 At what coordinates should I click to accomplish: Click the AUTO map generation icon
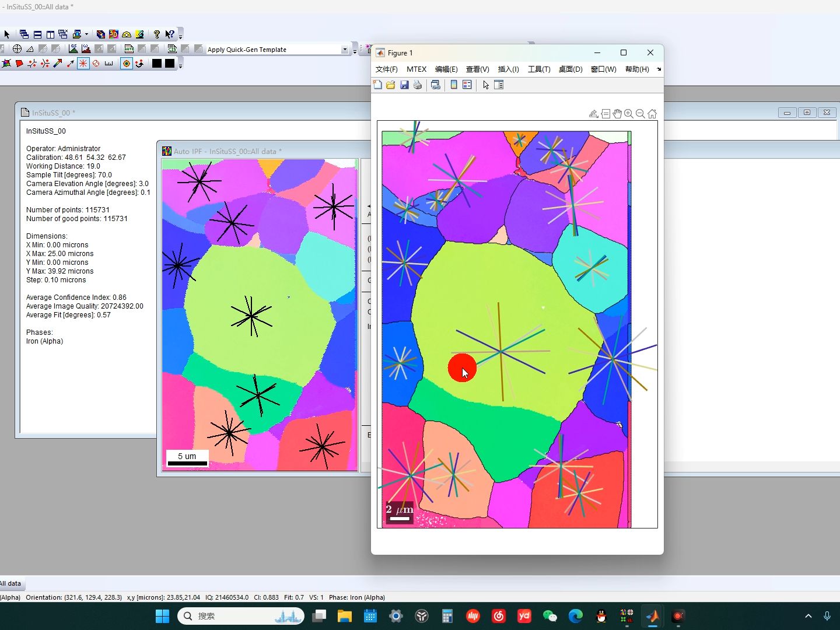129,49
